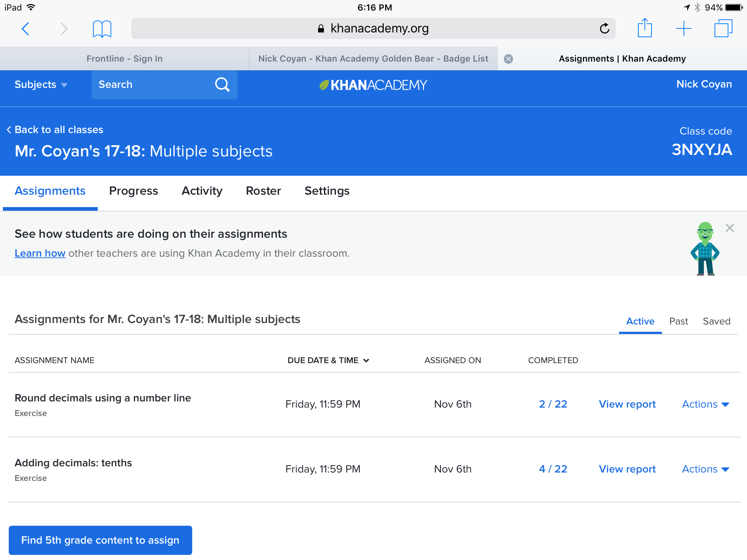
Task: Sort by Due Date & Time column
Action: click(328, 360)
